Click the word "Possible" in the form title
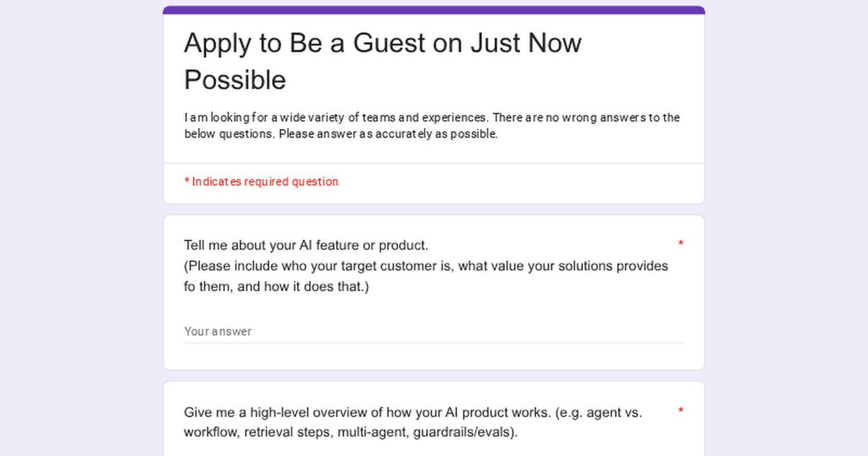The height and width of the screenshot is (456, 868). [235, 80]
